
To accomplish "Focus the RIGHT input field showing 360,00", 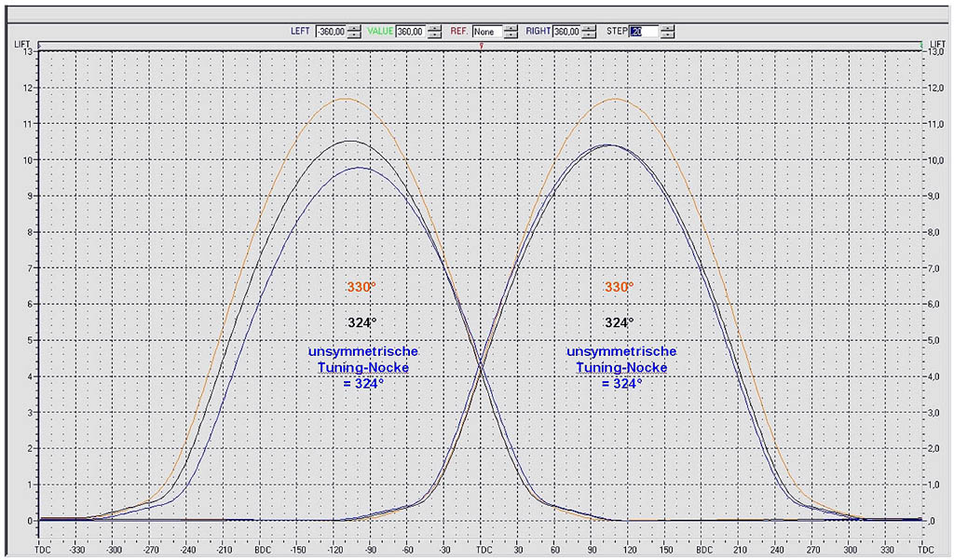I will click(566, 31).
